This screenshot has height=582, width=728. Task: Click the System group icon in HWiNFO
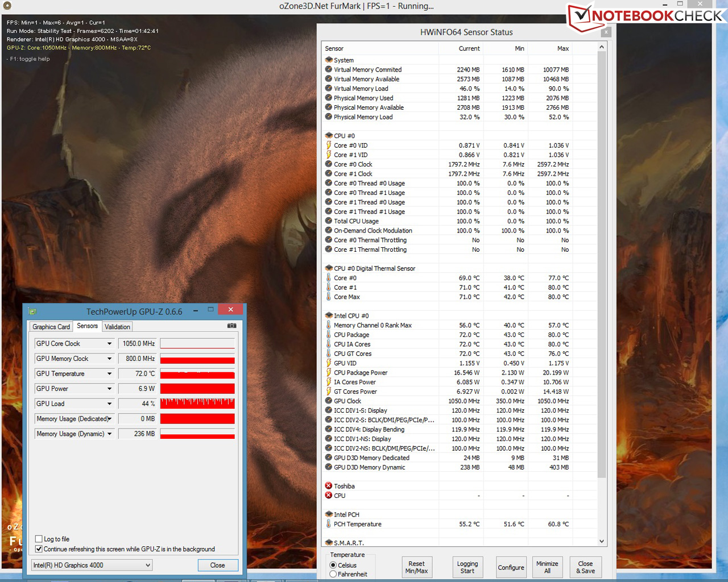click(x=329, y=60)
